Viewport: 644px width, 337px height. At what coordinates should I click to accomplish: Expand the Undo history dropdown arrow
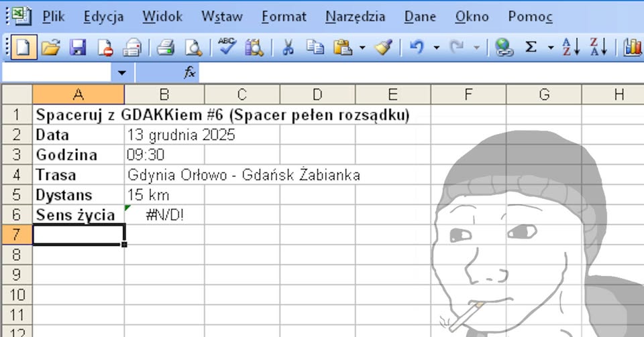point(436,48)
